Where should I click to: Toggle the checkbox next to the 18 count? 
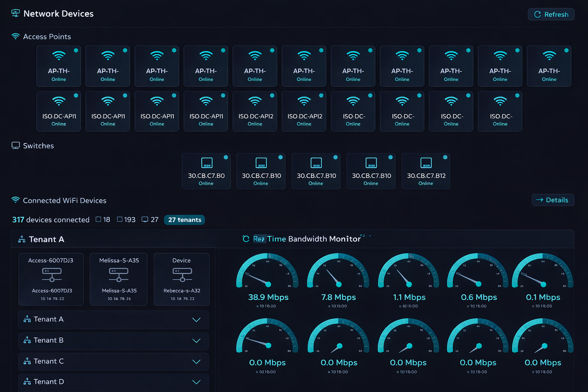coord(98,219)
